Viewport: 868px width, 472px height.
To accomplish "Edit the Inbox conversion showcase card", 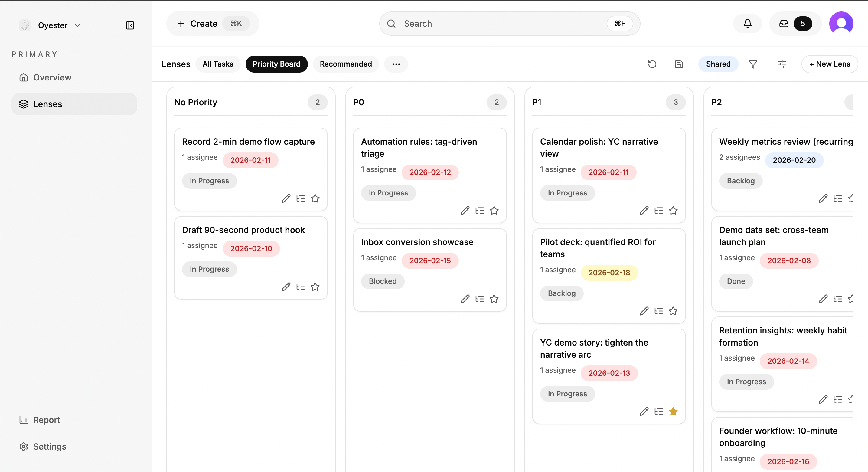I will [x=465, y=299].
